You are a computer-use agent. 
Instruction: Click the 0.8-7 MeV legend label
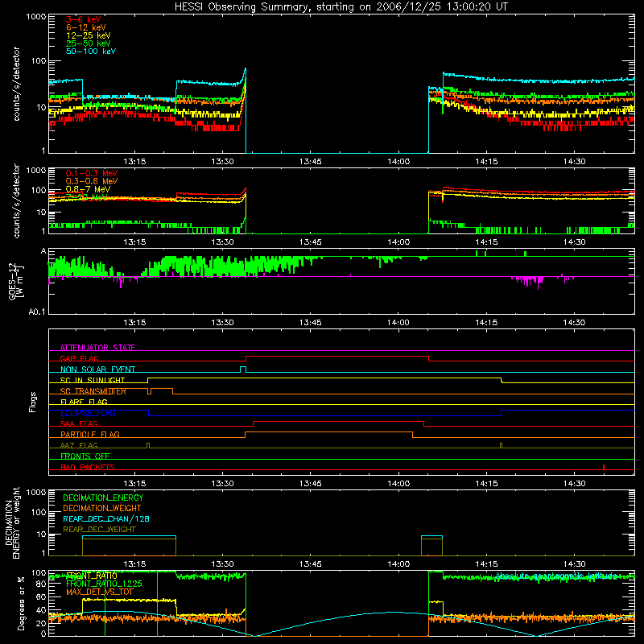[88, 189]
